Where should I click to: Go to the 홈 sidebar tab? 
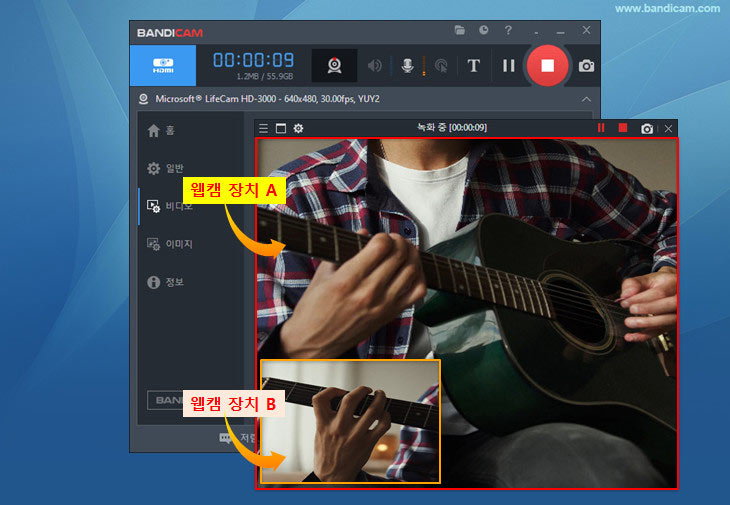click(161, 130)
